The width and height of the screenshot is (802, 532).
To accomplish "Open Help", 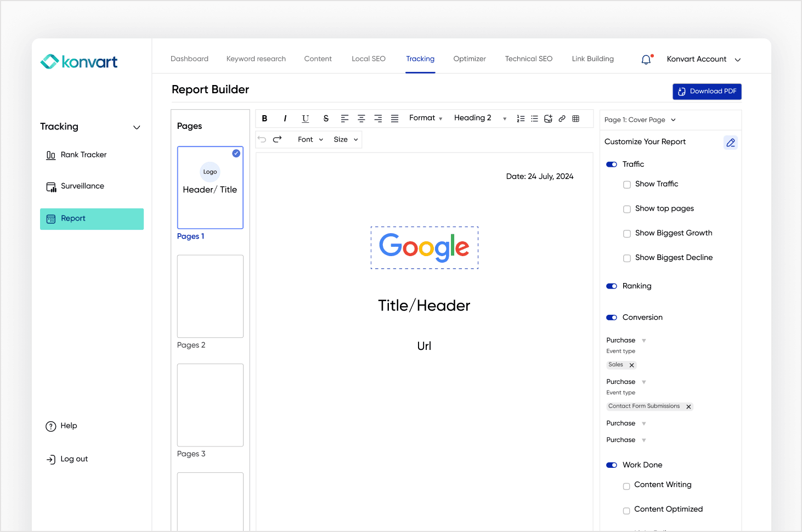I will click(61, 426).
